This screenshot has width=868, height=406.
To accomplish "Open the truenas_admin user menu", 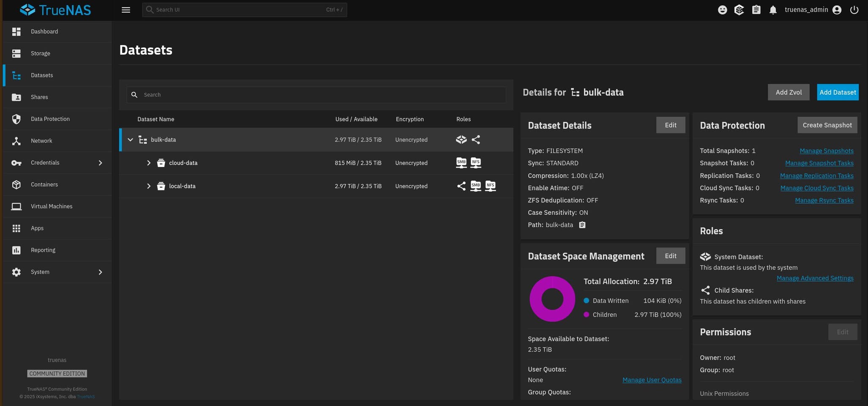I will (813, 10).
